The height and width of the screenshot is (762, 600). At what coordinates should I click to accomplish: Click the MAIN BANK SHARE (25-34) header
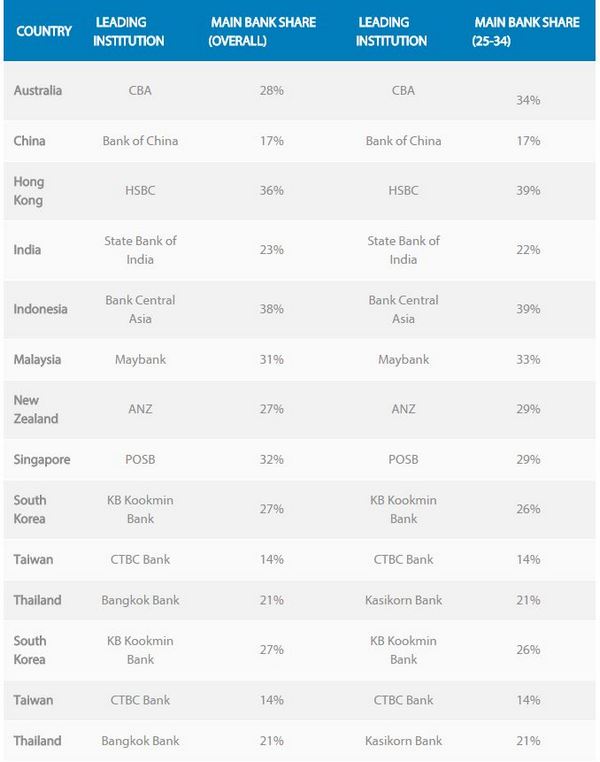526,31
